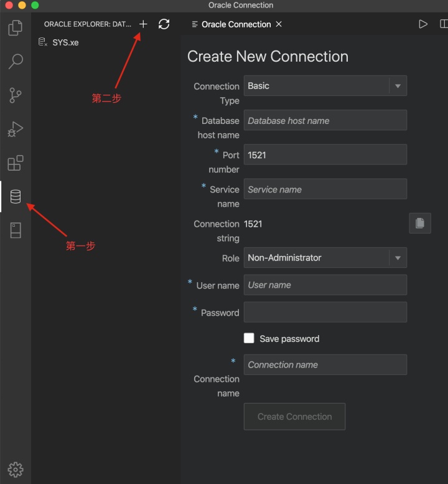Click the SYS.xe database icon
Viewport: 448px width, 484px height.
click(x=42, y=42)
